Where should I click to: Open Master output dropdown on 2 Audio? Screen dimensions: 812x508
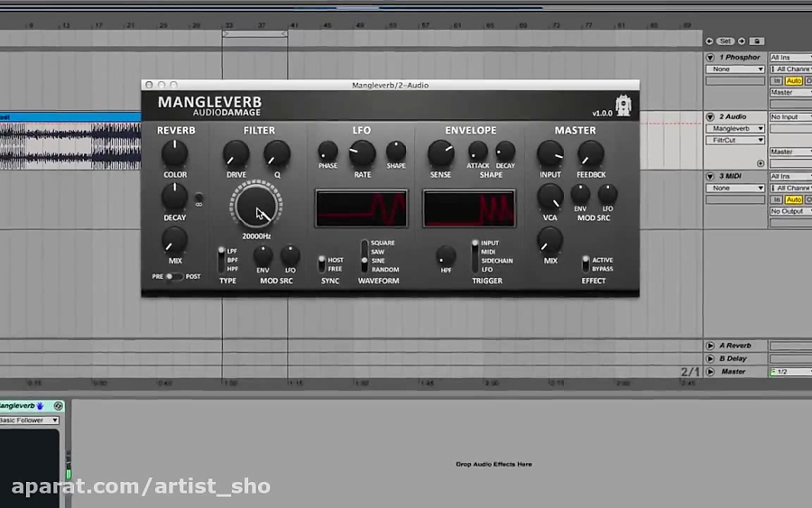pyautogui.click(x=790, y=152)
